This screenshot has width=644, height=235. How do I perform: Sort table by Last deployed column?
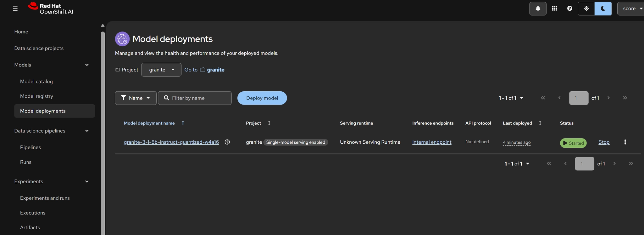(522, 123)
